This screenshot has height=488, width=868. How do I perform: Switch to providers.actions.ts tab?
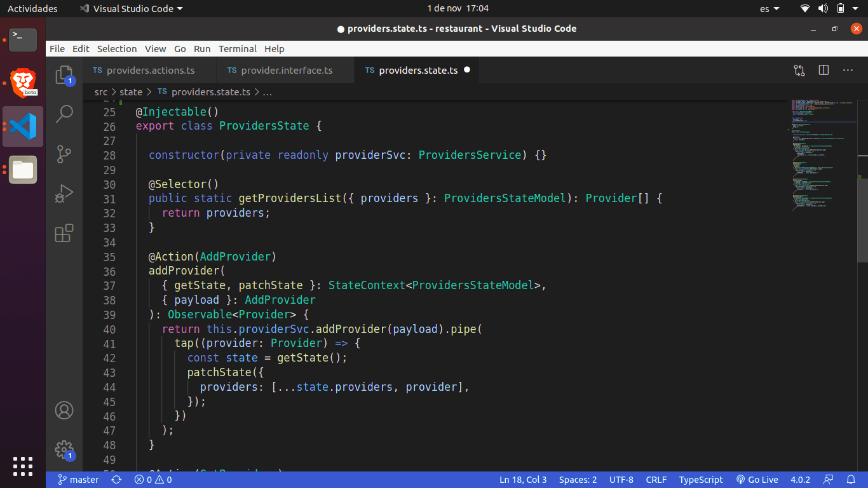pos(150,71)
